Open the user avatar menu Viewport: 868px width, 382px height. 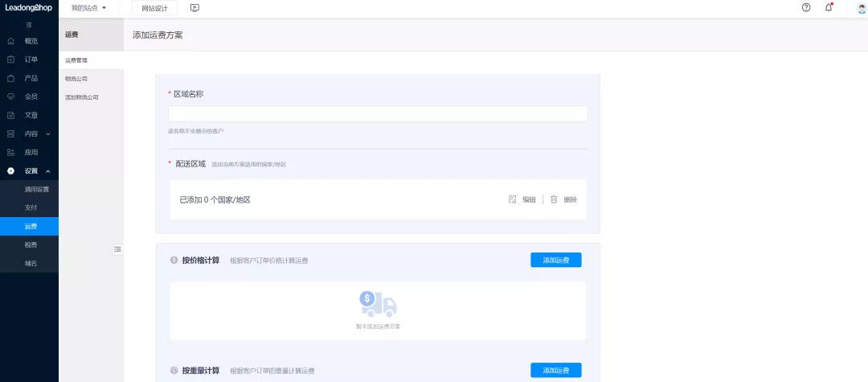[860, 8]
